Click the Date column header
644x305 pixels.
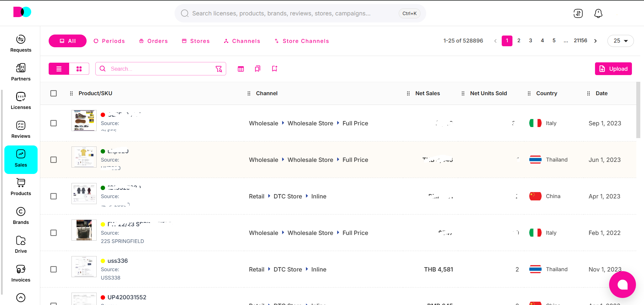(602, 94)
